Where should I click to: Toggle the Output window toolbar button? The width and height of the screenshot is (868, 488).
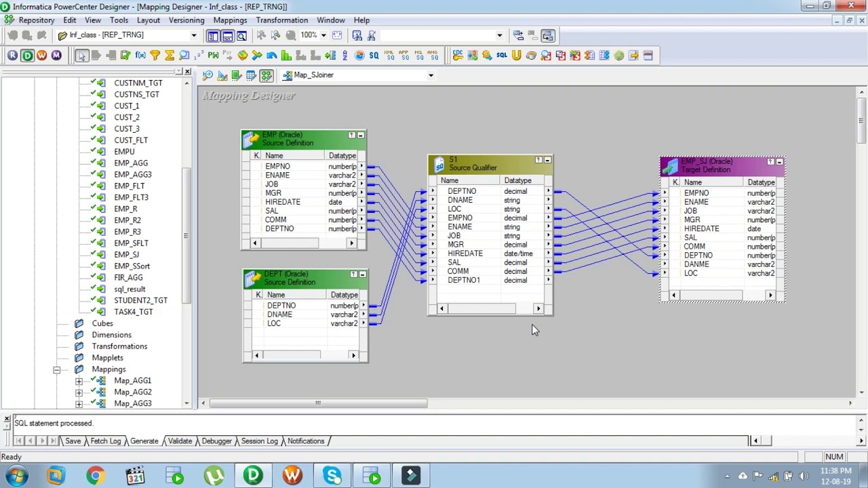pyautogui.click(x=227, y=36)
